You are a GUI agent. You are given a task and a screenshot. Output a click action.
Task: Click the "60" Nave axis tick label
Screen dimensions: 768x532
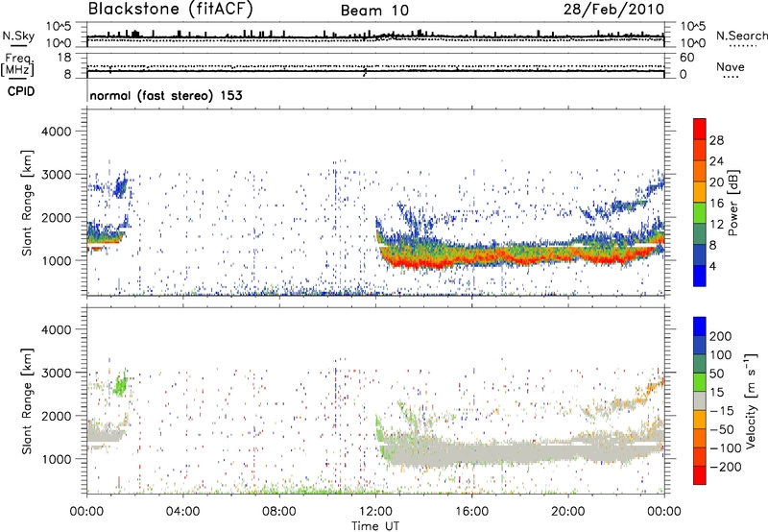tap(686, 58)
